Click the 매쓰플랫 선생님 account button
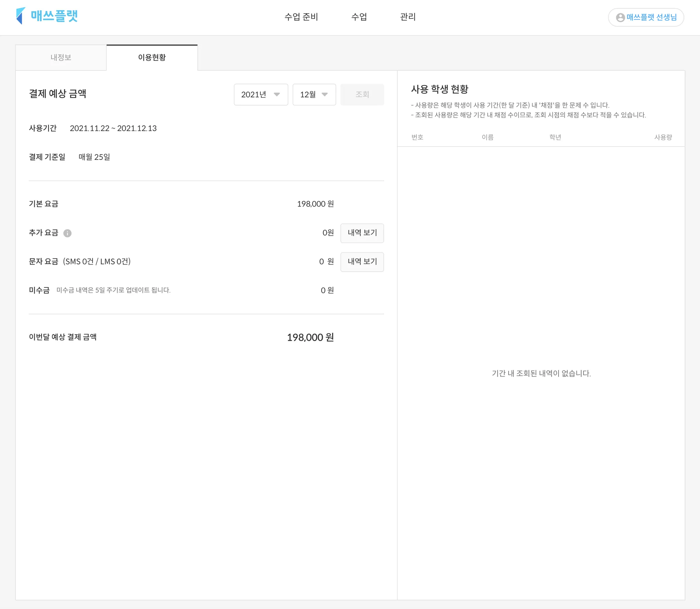The height and width of the screenshot is (609, 700). 646,17
